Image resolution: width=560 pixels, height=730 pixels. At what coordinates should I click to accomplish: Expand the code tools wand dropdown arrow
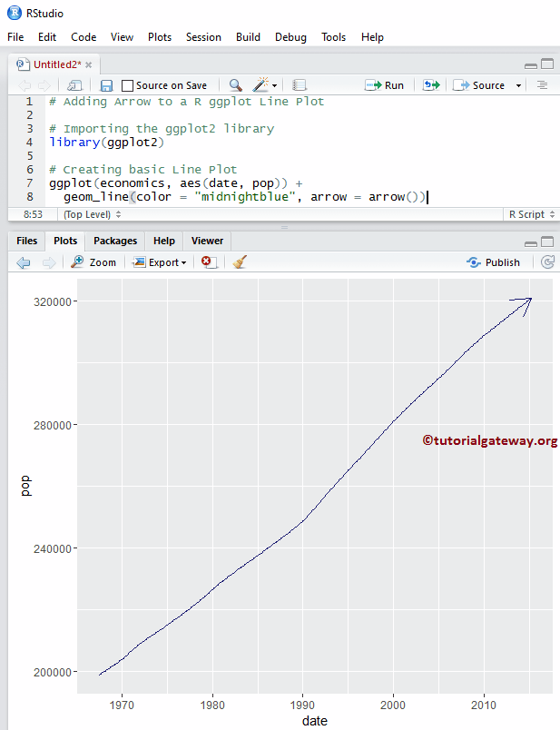click(x=275, y=85)
